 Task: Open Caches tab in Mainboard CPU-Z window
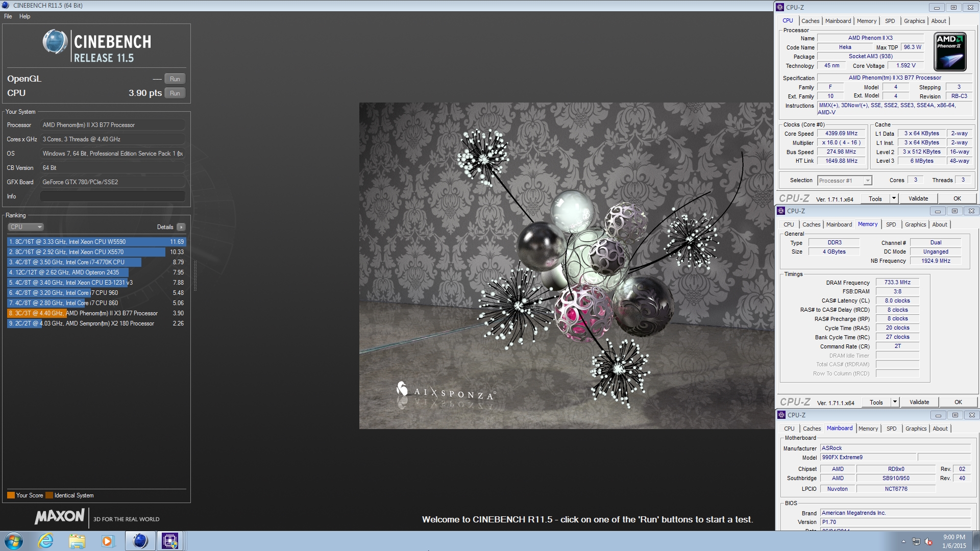pos(812,429)
